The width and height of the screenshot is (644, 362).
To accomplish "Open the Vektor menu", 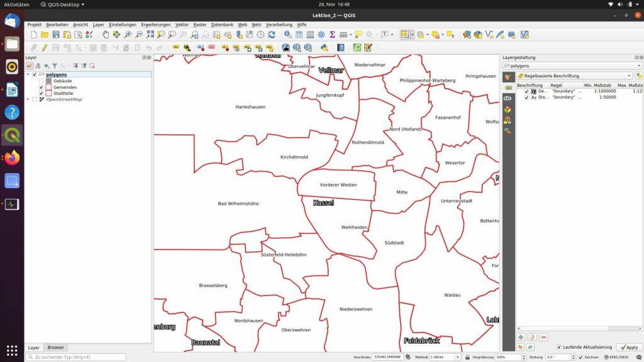I will pyautogui.click(x=182, y=25).
